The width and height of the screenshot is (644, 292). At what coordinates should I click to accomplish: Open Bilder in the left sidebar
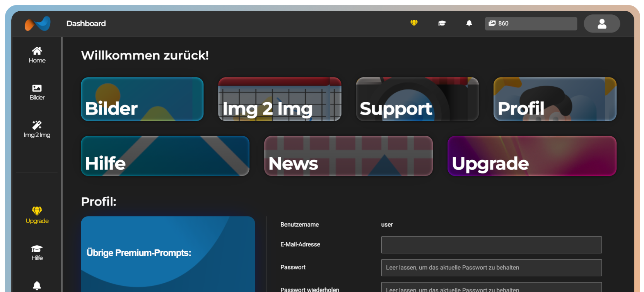(x=37, y=92)
